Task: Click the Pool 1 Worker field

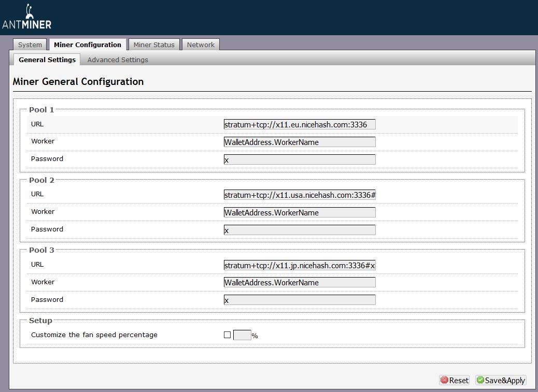Action: 300,142
